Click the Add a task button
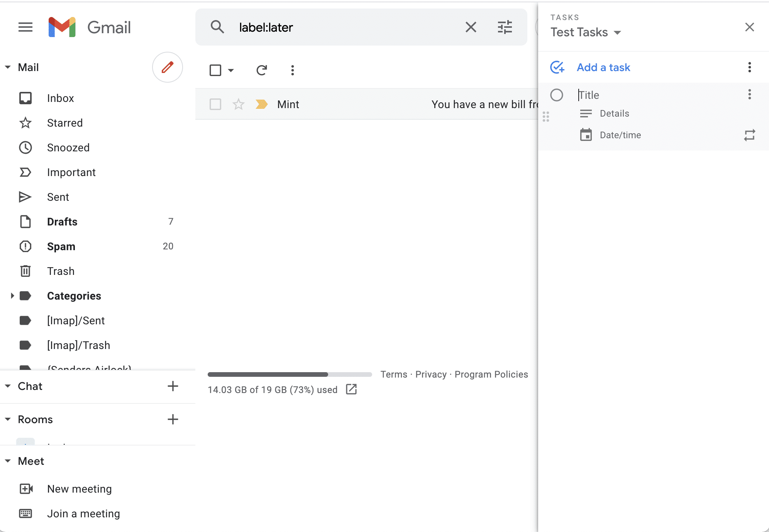769x532 pixels. click(x=603, y=67)
